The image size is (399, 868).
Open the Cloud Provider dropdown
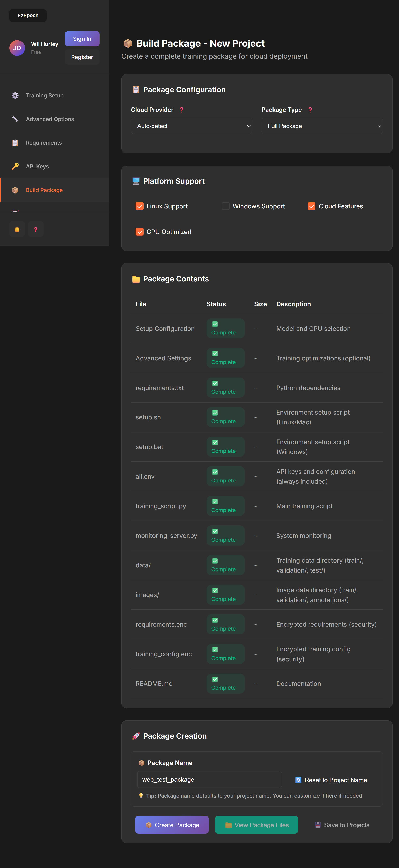(191, 126)
